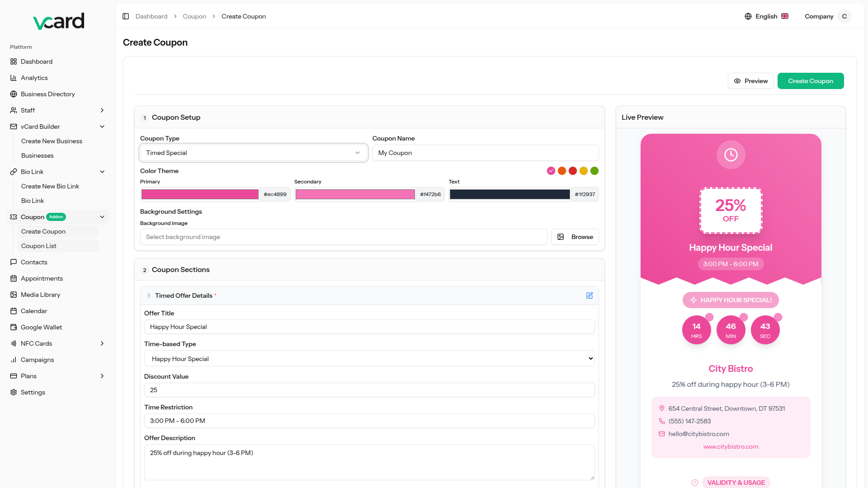Open Google Wallet from sidebar
This screenshot has width=868, height=488.
[x=41, y=327]
